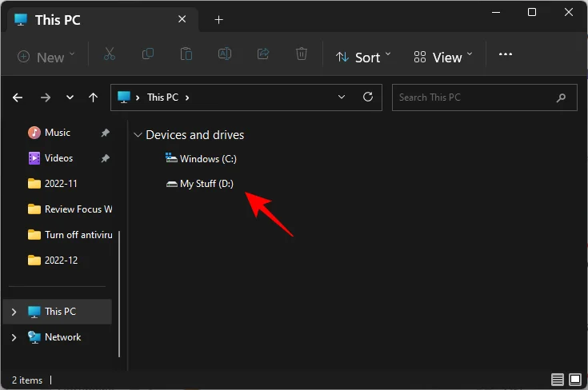Refresh the This PC view
Viewport: 588px width, 390px height.
pyautogui.click(x=368, y=97)
